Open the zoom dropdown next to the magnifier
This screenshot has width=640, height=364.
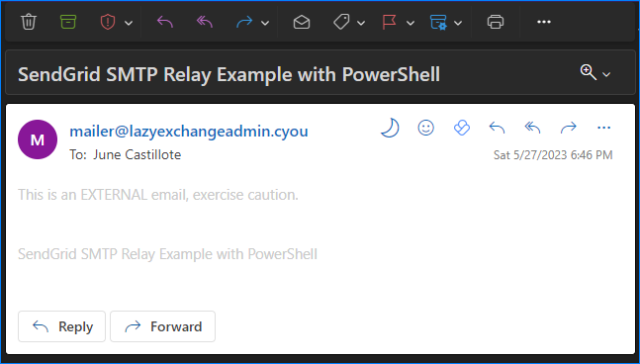(606, 74)
